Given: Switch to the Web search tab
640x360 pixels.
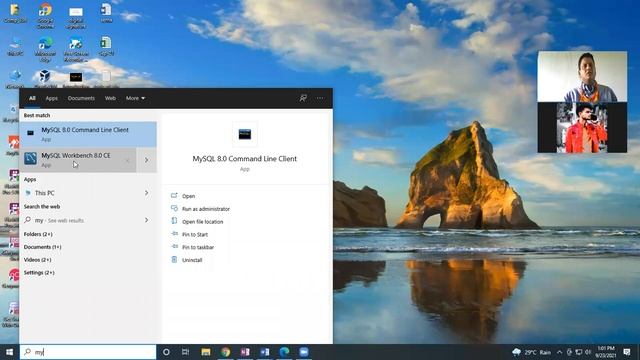Looking at the screenshot, I should [x=110, y=98].
